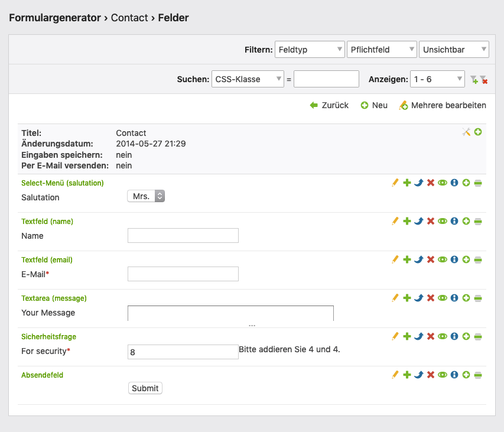Create a new field with Neu
This screenshot has width=504, height=432.
pos(374,105)
